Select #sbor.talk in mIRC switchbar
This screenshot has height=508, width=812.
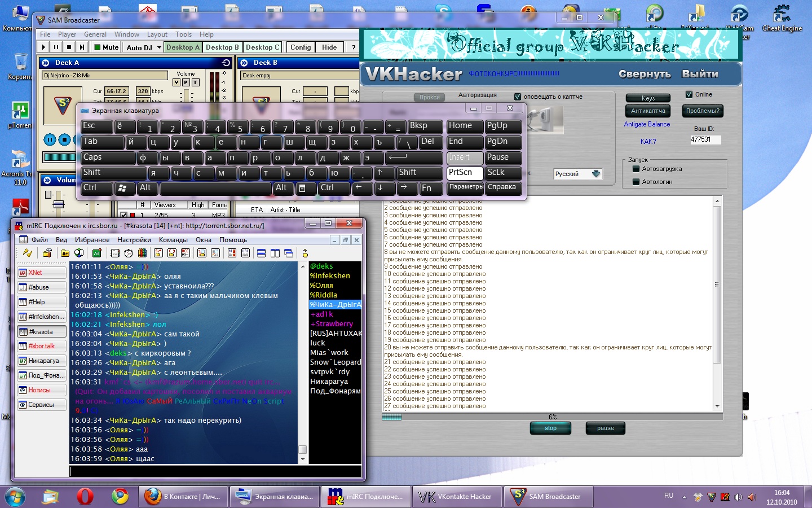point(41,346)
